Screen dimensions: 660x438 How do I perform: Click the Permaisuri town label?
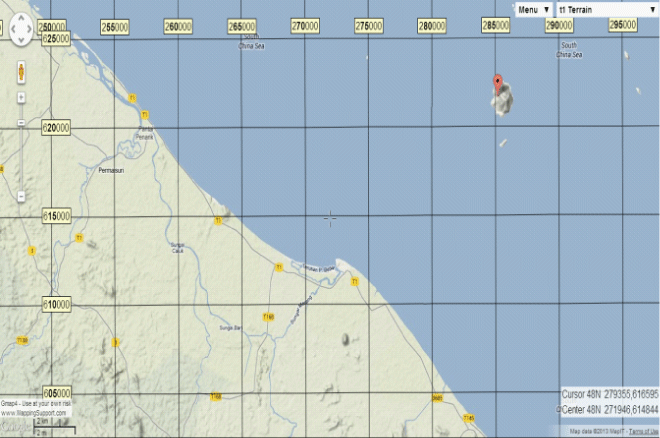[x=103, y=171]
